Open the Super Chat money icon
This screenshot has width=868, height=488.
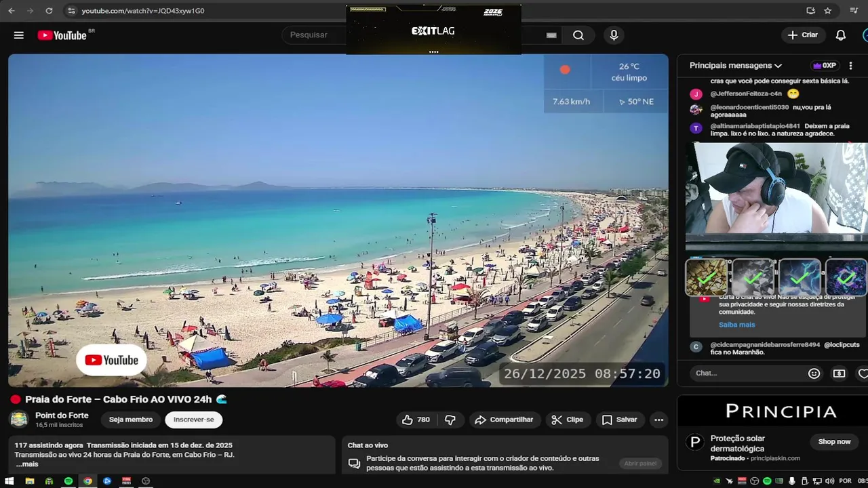840,373
